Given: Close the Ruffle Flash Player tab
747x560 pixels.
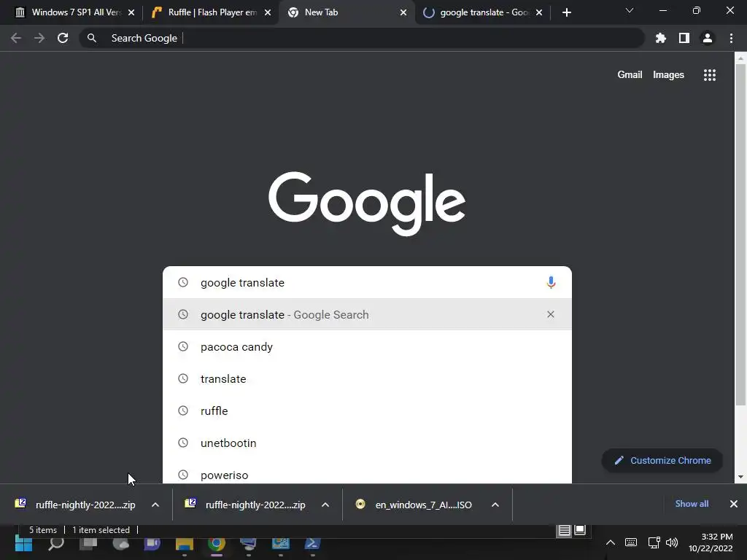Looking at the screenshot, I should pos(268,12).
